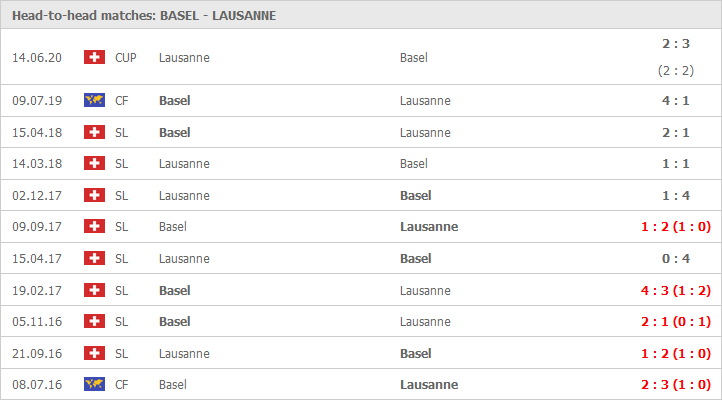Click the Swiss flag in the 21.09.16 row
722x400 pixels.
point(94,353)
